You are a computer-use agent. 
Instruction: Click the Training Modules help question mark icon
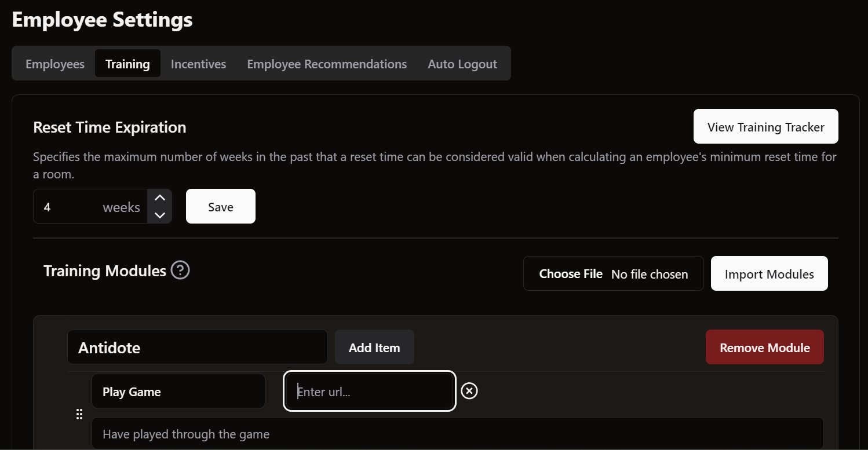click(x=180, y=270)
